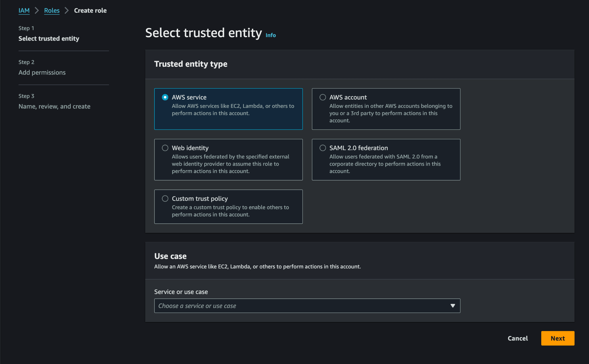
Task: Go to Step 3 Name, review, and create
Action: (54, 106)
